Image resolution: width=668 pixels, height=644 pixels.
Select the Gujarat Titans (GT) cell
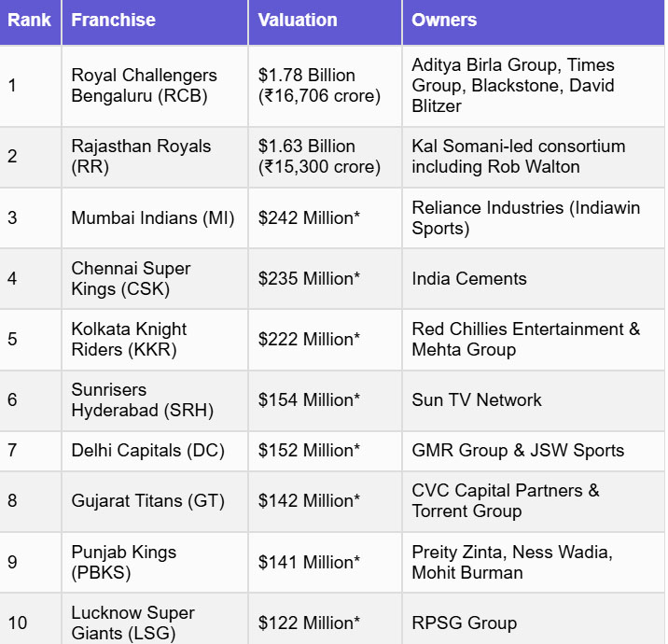pyautogui.click(x=147, y=500)
